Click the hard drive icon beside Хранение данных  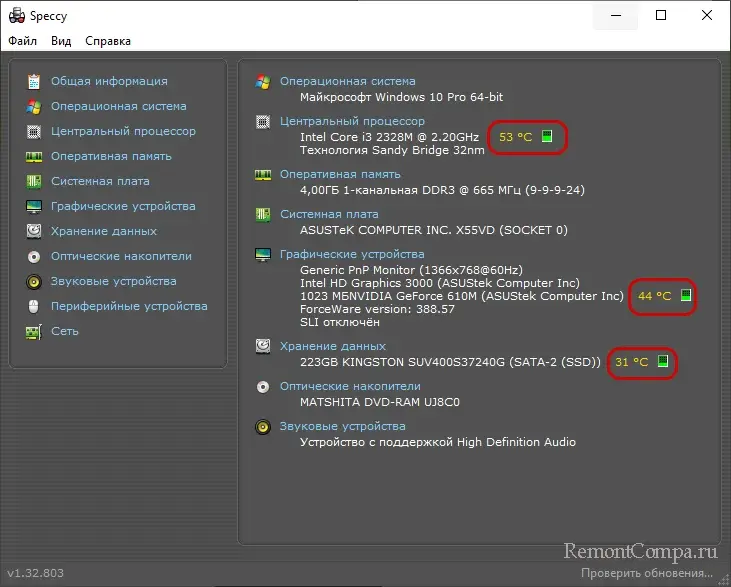tap(34, 231)
